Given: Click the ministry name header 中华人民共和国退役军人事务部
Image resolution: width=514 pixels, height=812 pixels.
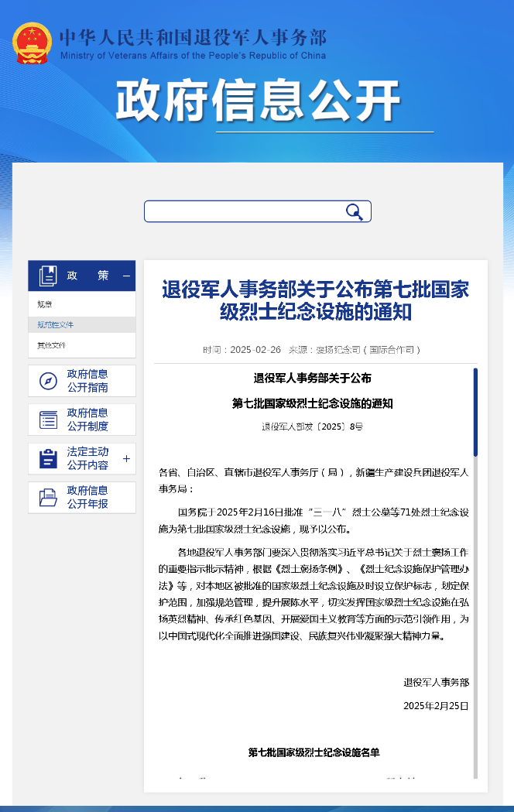Looking at the screenshot, I should pos(193,38).
